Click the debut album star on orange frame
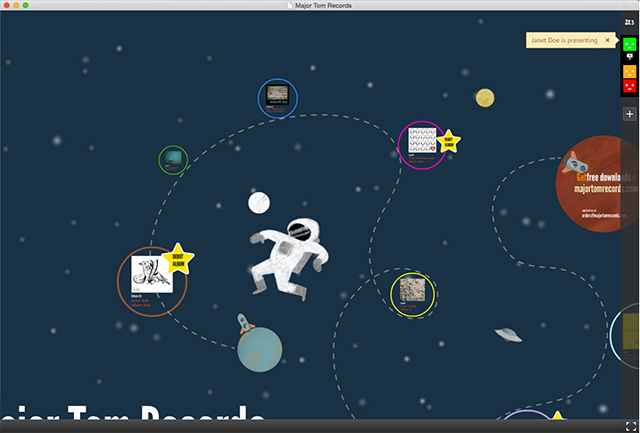This screenshot has width=640, height=433. pos(178,259)
